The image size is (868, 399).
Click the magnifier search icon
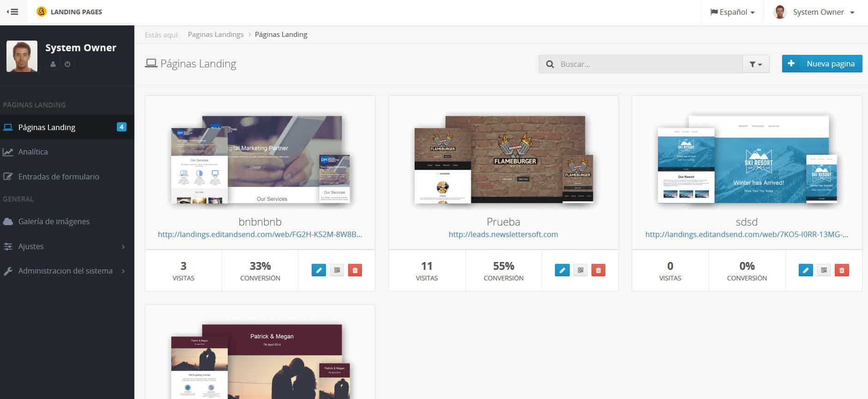[x=550, y=64]
